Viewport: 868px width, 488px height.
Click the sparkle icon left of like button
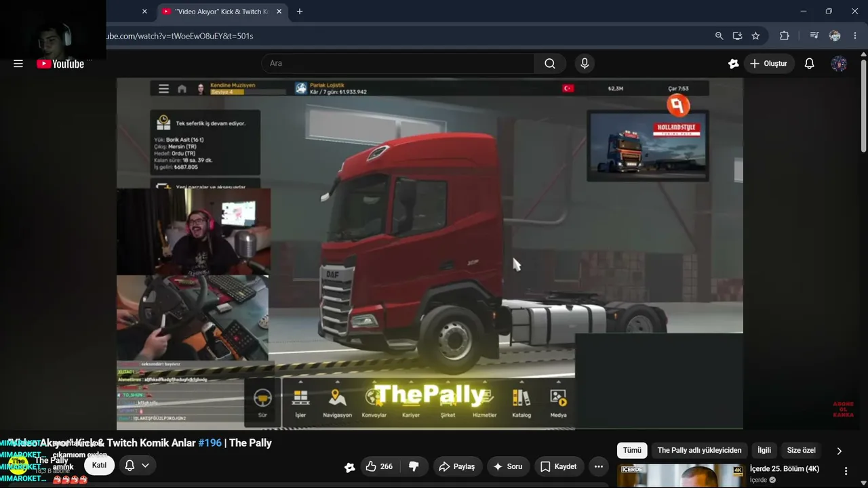point(350,467)
